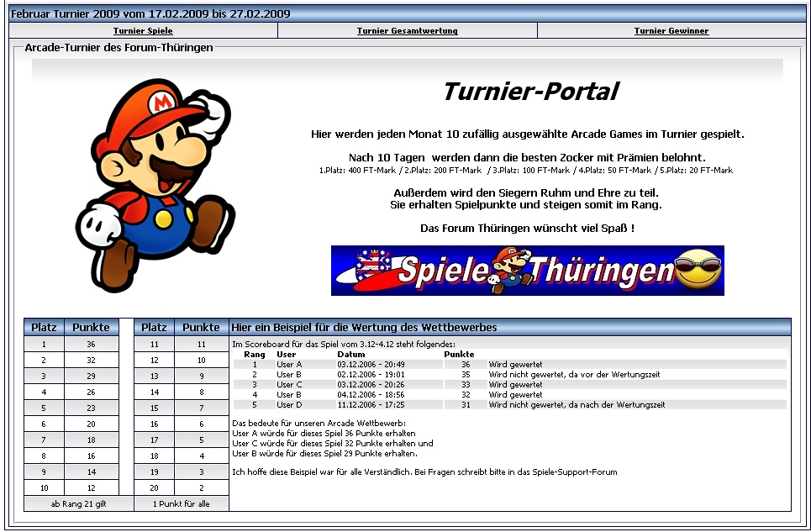Select points cell 36 for place 1
The image size is (811, 532).
(x=91, y=345)
